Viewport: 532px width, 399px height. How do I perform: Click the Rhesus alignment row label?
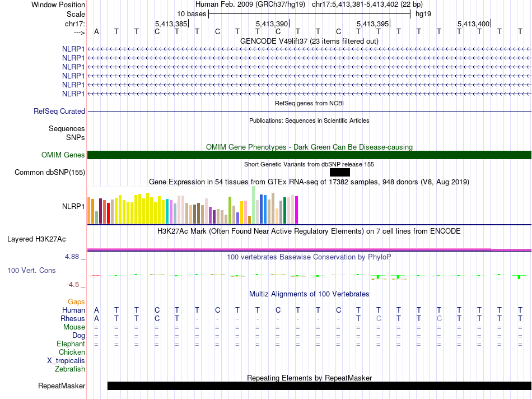click(x=73, y=318)
